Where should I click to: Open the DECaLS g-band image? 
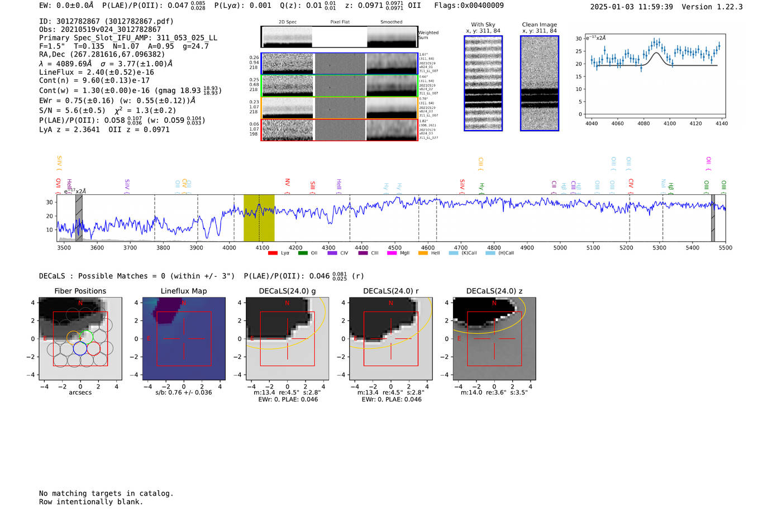coord(287,338)
